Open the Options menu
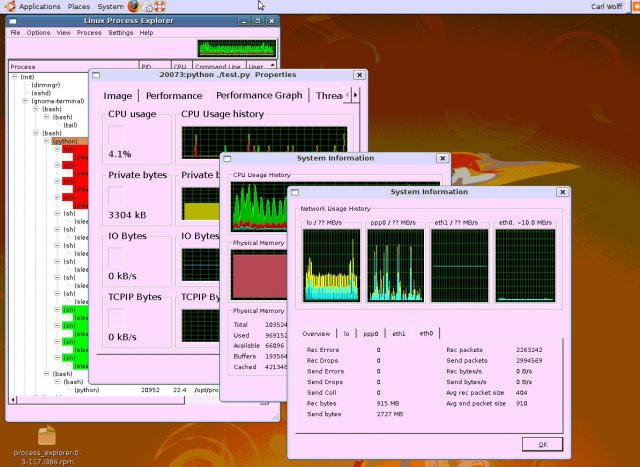640x467 pixels. (38, 33)
